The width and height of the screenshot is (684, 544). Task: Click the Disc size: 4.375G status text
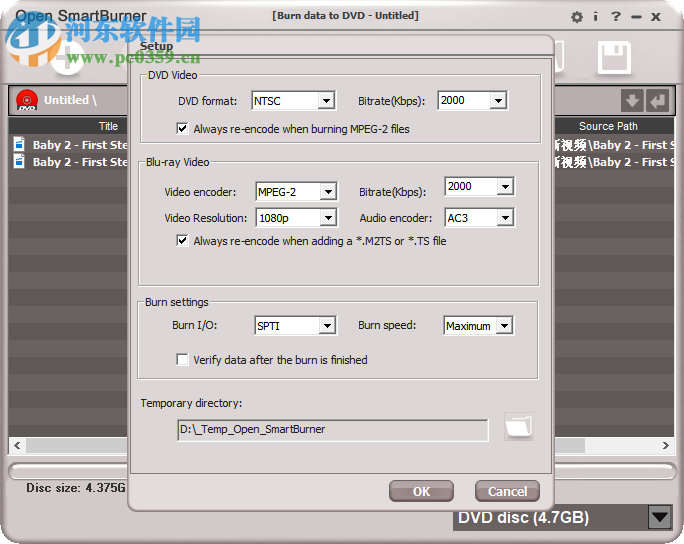pos(75,487)
